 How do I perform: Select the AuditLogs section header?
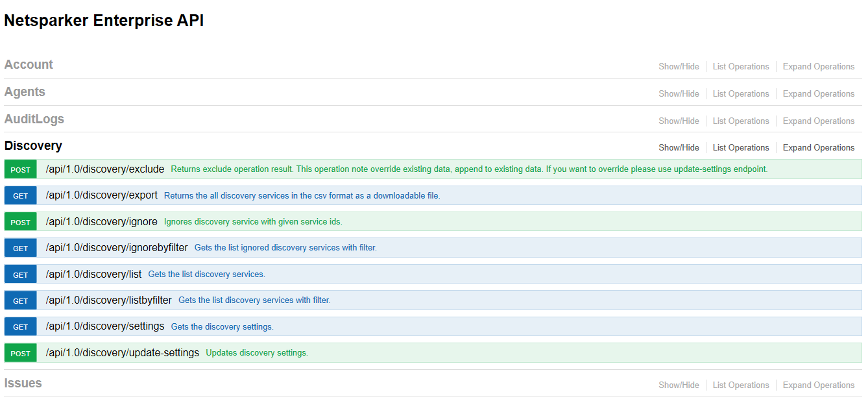(34, 119)
